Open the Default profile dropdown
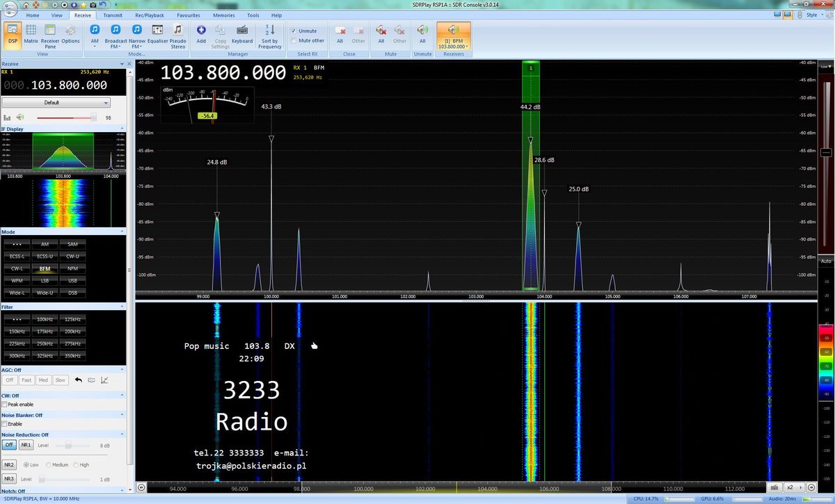This screenshot has width=835, height=504. point(56,102)
